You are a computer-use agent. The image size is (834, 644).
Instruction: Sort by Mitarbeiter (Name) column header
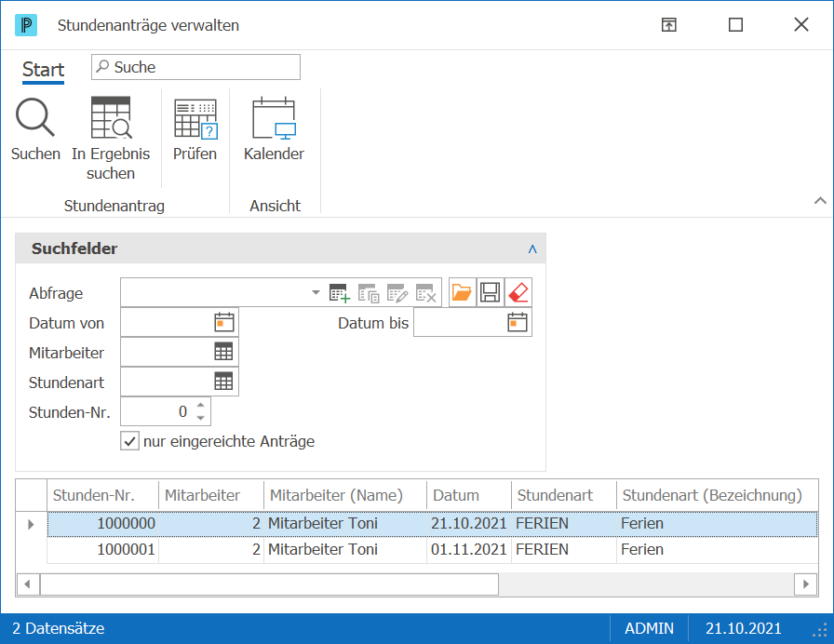(x=345, y=495)
